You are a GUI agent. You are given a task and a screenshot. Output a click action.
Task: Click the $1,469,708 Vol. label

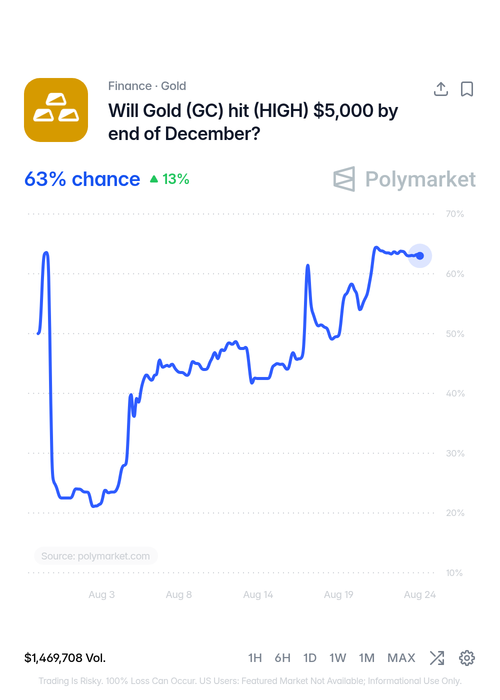pyautogui.click(x=65, y=658)
